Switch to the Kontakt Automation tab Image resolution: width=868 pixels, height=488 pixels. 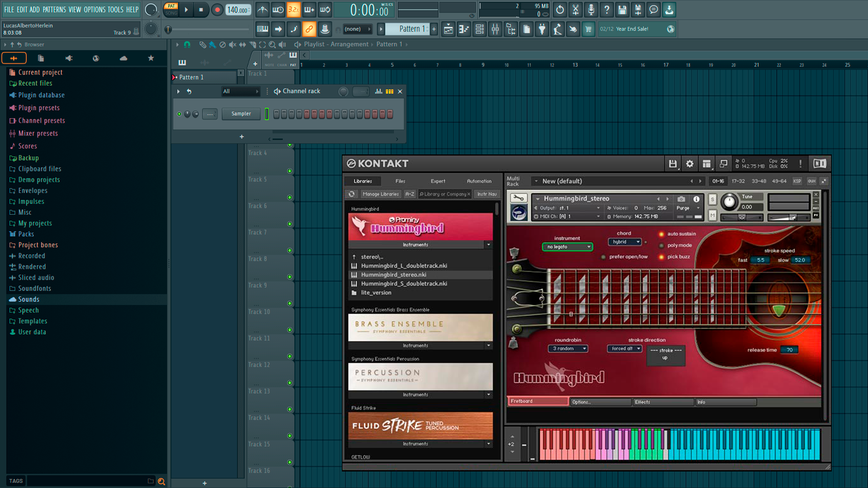click(479, 181)
